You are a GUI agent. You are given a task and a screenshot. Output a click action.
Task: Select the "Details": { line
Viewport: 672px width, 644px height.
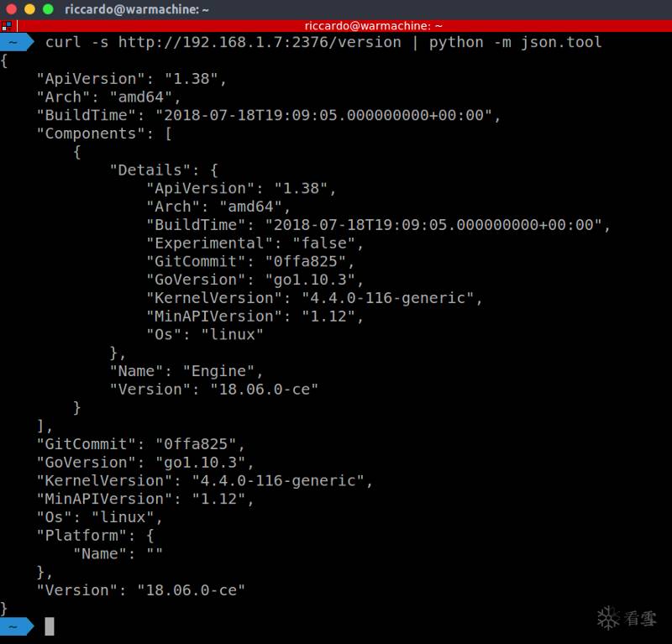pos(164,170)
